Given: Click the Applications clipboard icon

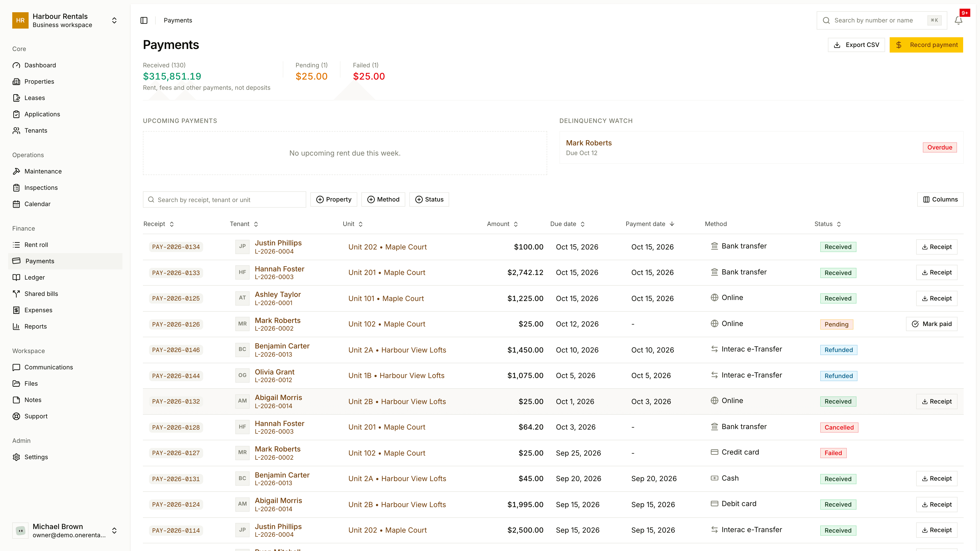Looking at the screenshot, I should tap(16, 114).
